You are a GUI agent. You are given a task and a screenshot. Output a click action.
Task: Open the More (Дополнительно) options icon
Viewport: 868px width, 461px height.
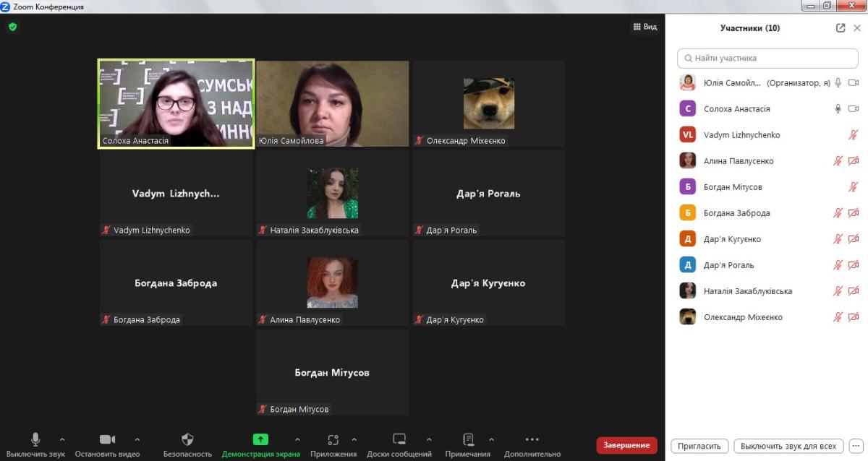(532, 439)
